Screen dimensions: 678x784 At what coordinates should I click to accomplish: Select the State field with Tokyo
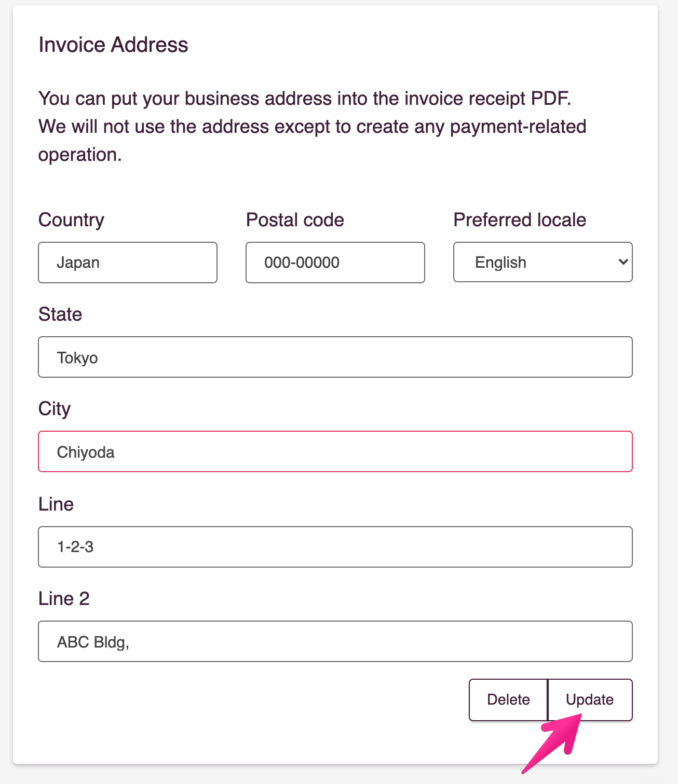(335, 357)
